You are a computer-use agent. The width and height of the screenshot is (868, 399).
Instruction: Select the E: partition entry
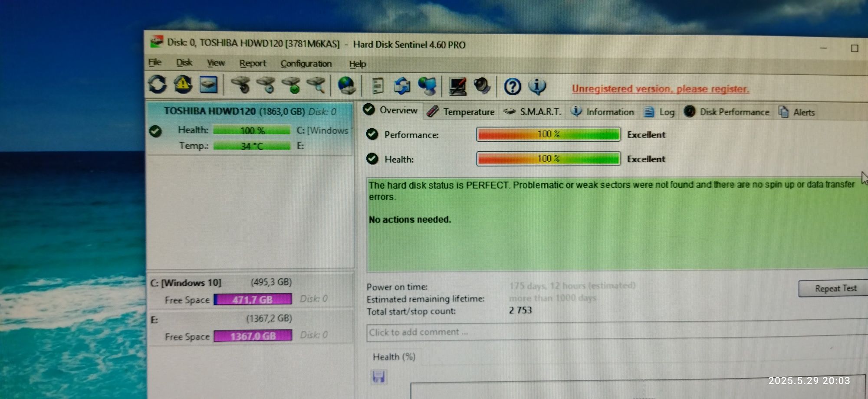pyautogui.click(x=250, y=327)
